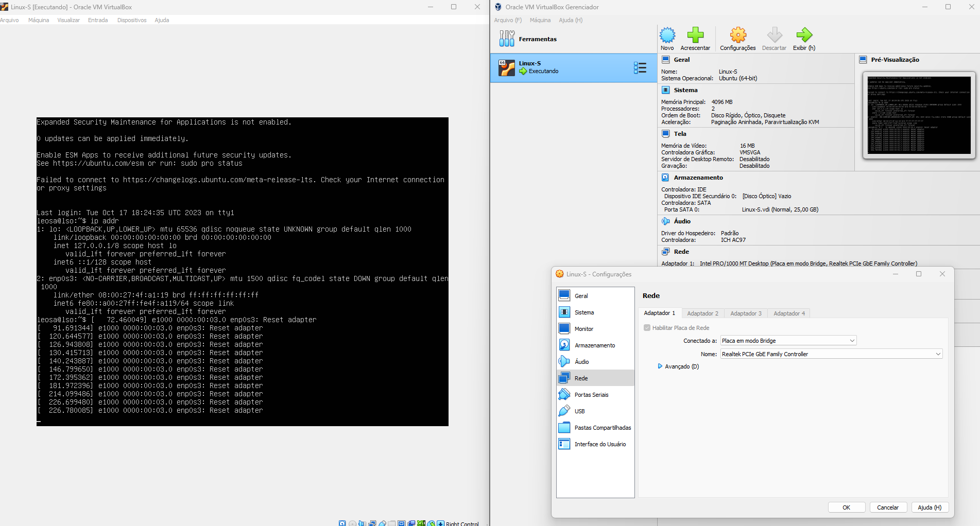The height and width of the screenshot is (526, 980).
Task: Click the optical disc status bar icon
Action: coord(353,523)
